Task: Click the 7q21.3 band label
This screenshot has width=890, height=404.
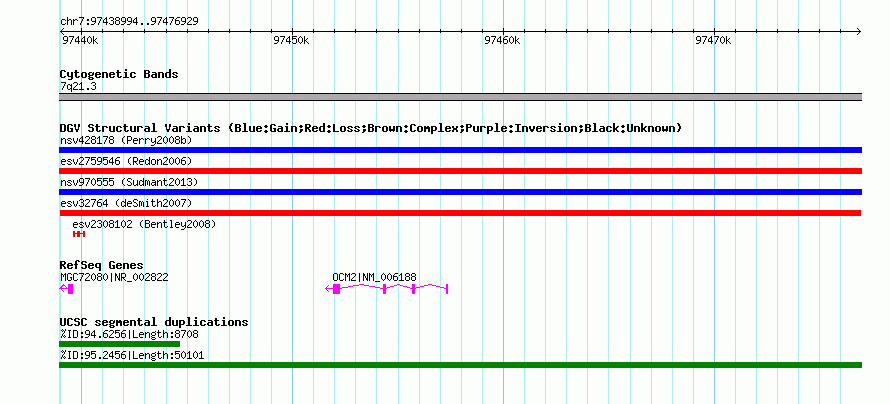Action: (78, 86)
